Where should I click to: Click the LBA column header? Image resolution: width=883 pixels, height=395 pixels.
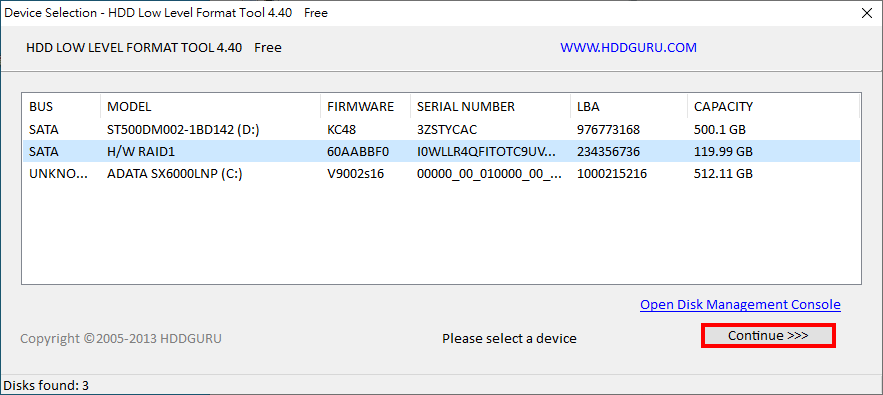coord(629,106)
